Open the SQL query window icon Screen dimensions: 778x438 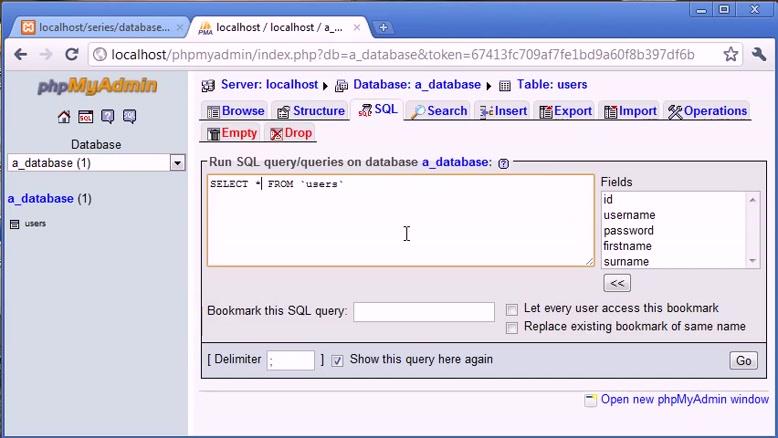click(x=86, y=117)
